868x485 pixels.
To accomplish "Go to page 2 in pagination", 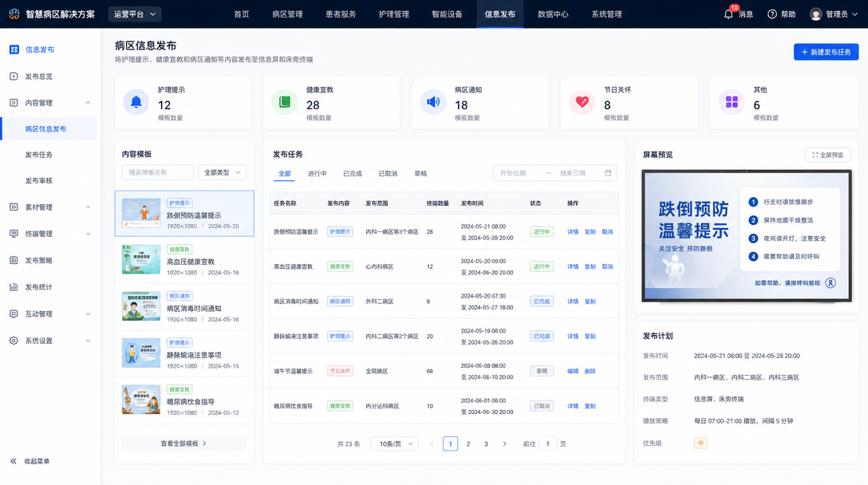I will 468,444.
